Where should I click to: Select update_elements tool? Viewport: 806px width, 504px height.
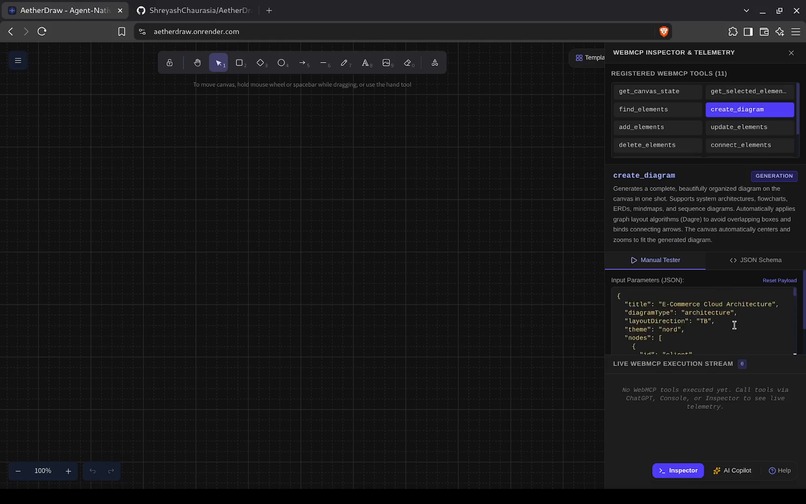(749, 127)
